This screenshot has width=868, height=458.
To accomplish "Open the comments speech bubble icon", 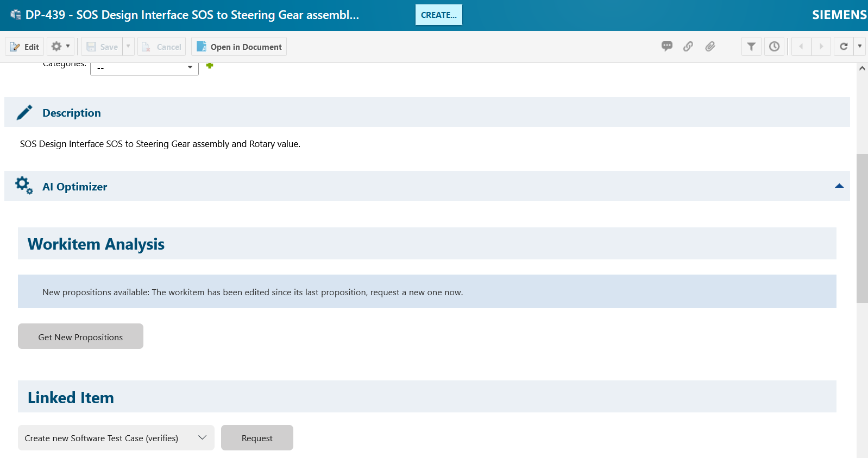I will (666, 47).
